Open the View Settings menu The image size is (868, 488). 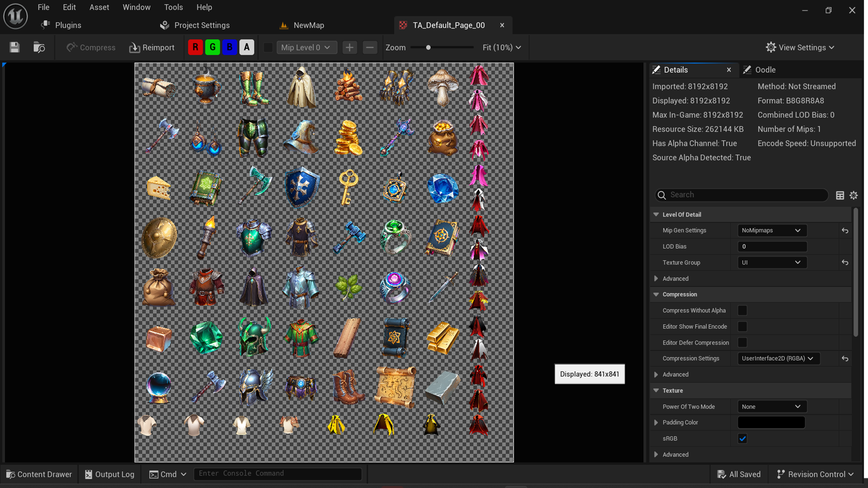800,47
